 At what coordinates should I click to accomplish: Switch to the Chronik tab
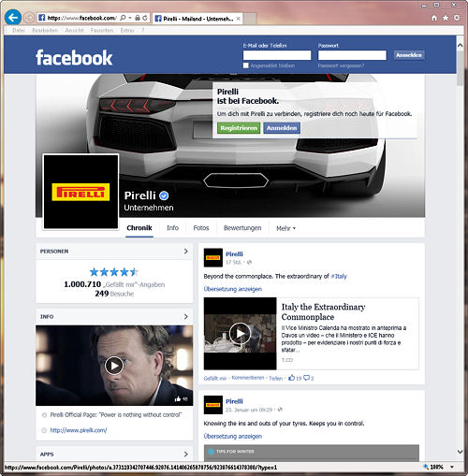point(139,228)
